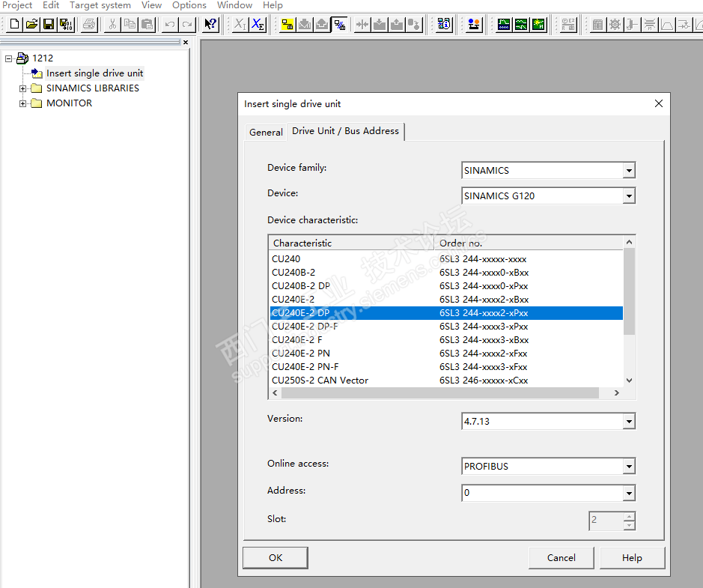
Task: Select the CU240E-2 PN-F characteristic
Action: tap(446, 367)
